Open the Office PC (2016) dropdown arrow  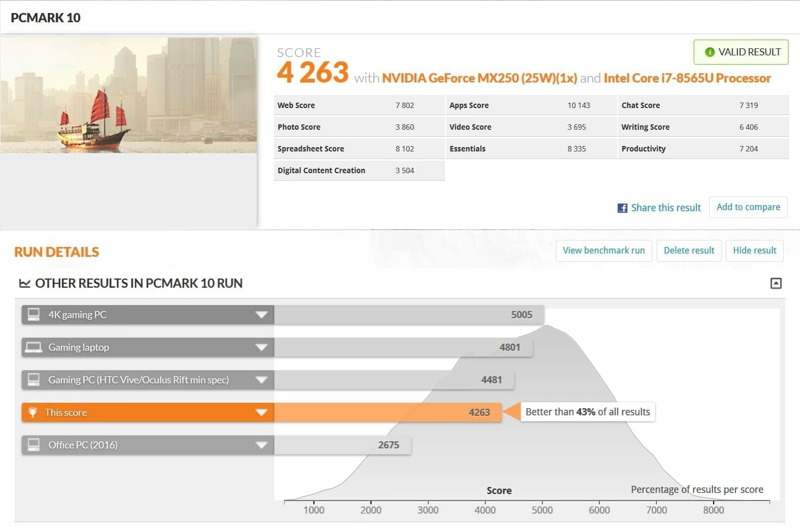coord(262,445)
